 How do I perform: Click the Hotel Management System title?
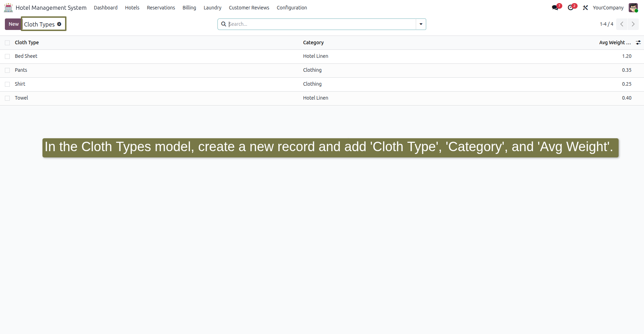point(51,8)
